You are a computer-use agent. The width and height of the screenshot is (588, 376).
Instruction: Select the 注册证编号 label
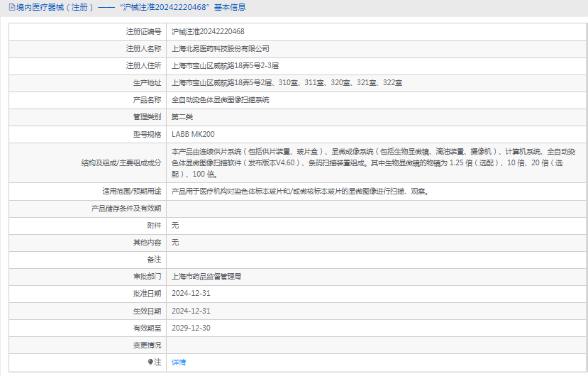(x=143, y=31)
